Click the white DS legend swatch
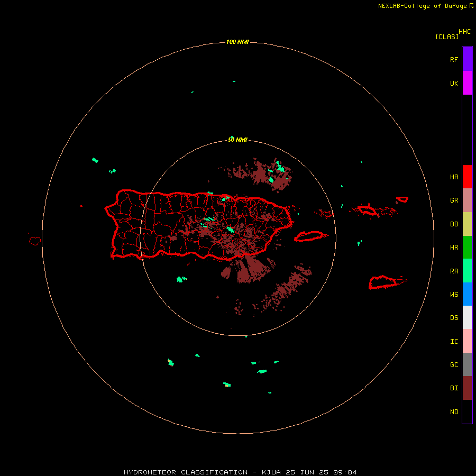Viewport: 476px width, 476px height. pyautogui.click(x=467, y=317)
